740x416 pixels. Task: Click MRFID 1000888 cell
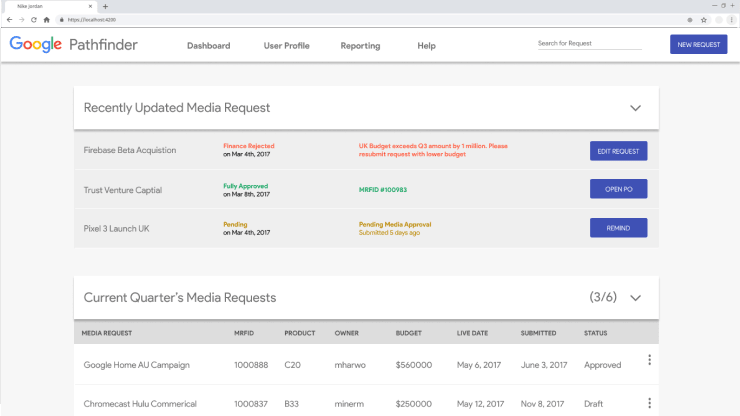[251, 365]
